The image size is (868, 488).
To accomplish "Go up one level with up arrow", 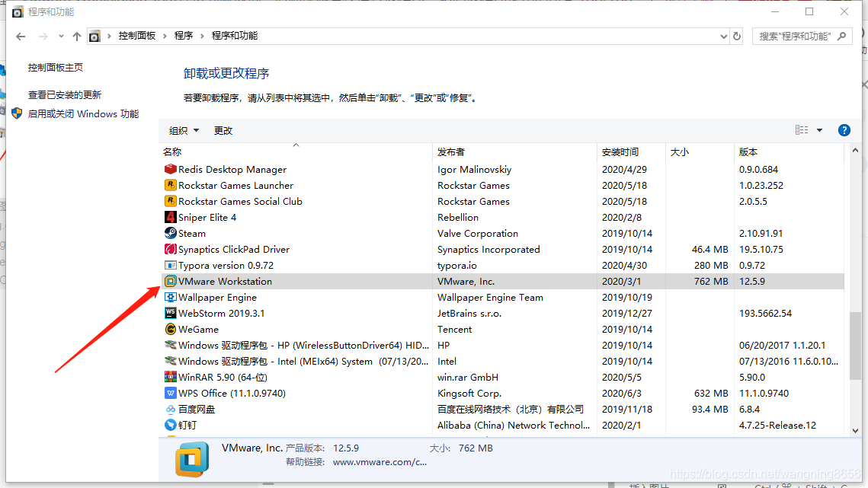I will [x=77, y=37].
